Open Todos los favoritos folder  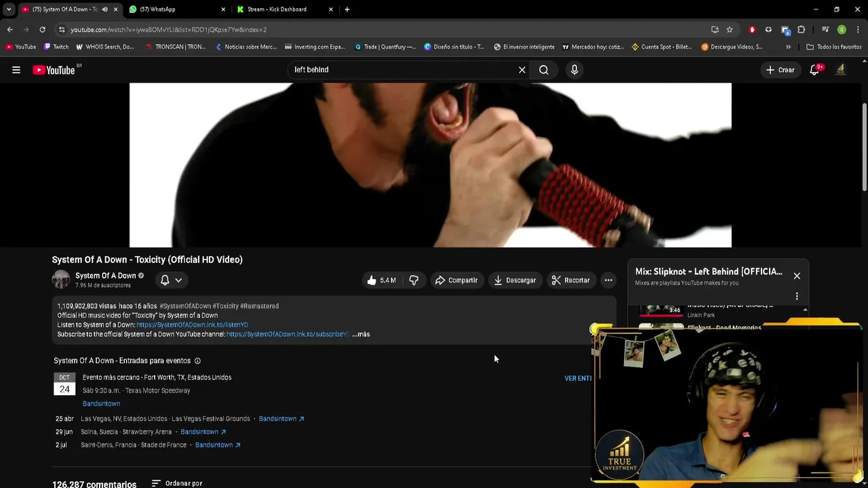click(834, 47)
